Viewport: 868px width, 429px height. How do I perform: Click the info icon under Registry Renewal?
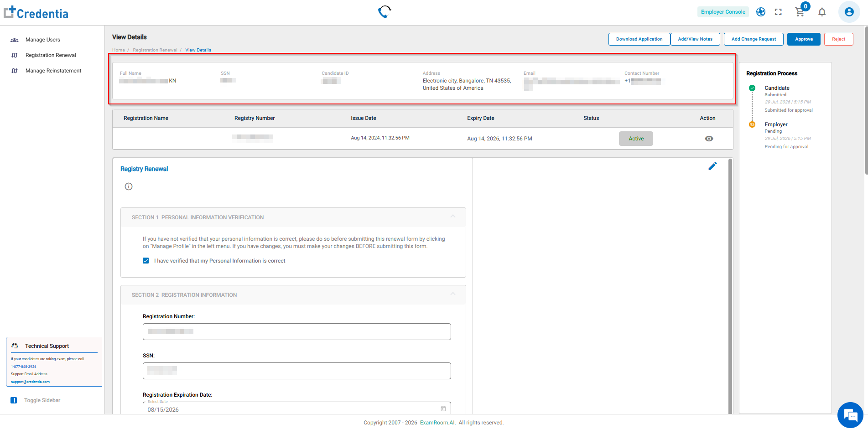[x=129, y=186]
